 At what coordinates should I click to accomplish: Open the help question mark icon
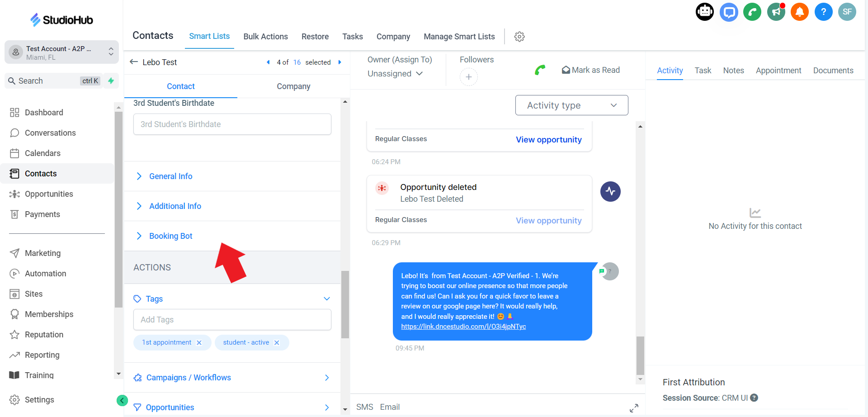pos(824,12)
